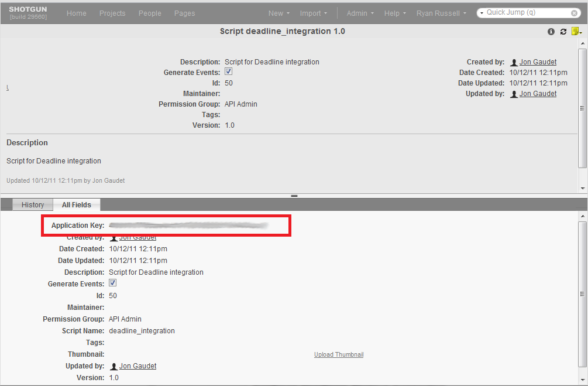Open the info icon in title bar

[x=551, y=32]
